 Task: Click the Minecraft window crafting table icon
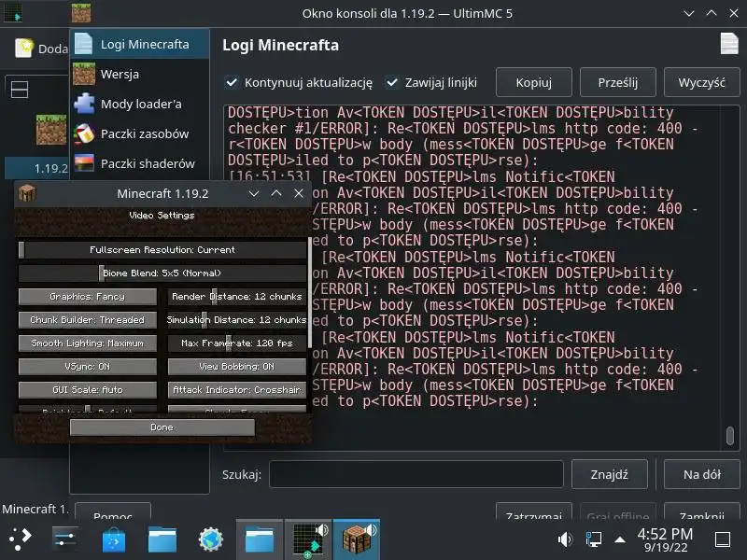[27, 193]
